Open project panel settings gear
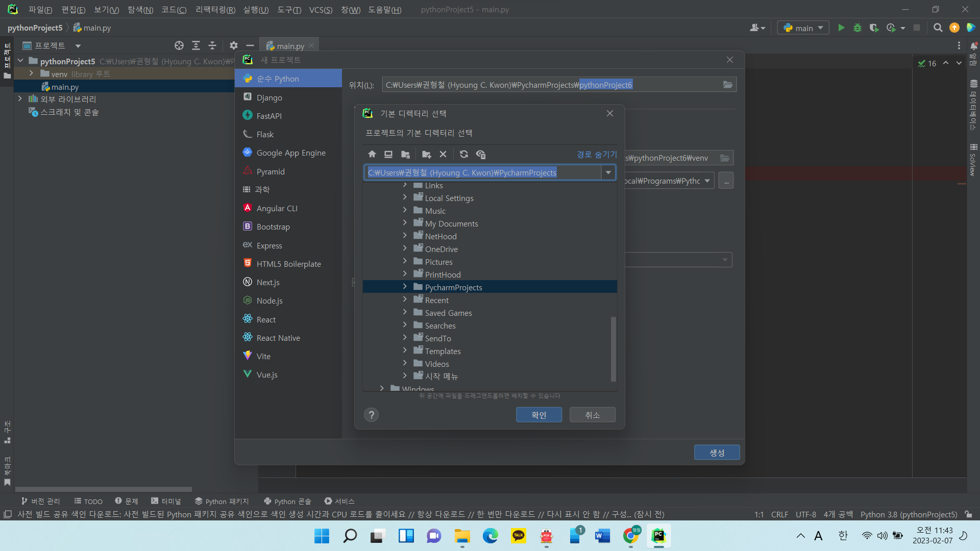Viewport: 980px width, 551px height. point(234,45)
